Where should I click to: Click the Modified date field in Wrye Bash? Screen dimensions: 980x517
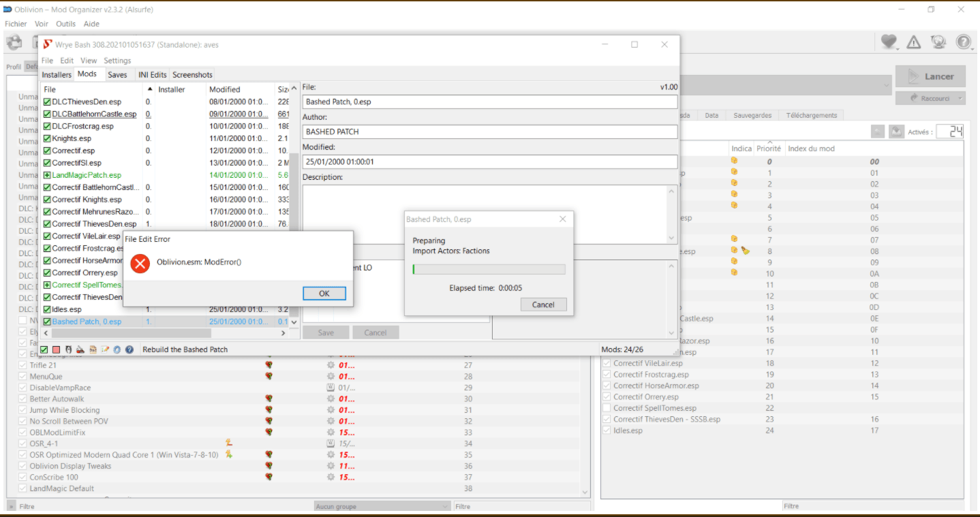click(x=490, y=161)
